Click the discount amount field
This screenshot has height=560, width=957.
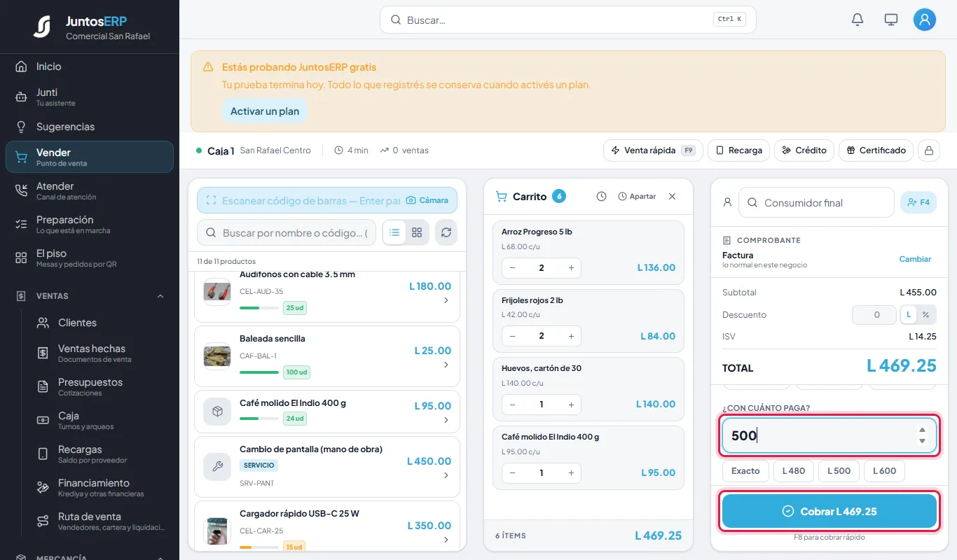874,315
